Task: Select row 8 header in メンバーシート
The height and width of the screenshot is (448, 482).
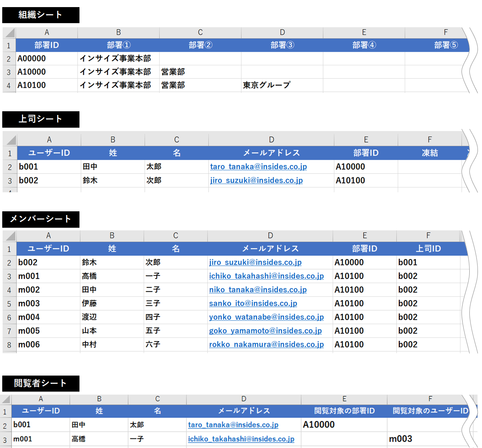Action: pos(9,345)
